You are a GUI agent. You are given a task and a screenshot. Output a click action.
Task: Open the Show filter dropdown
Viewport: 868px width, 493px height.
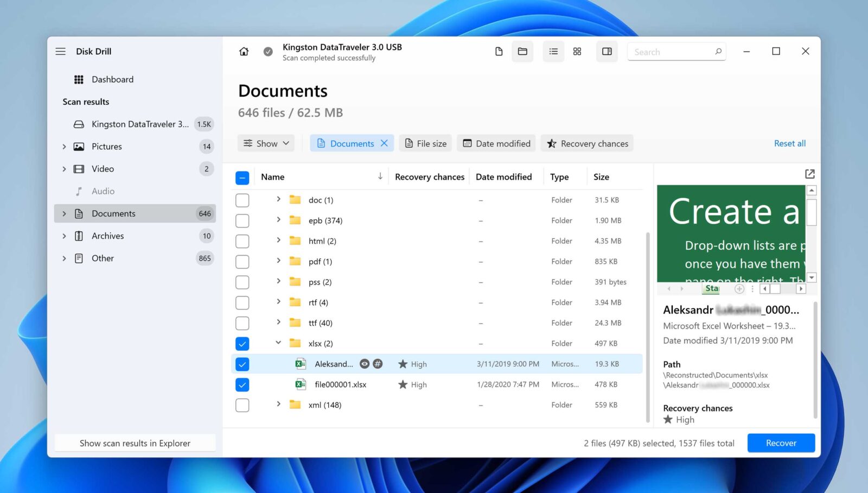pyautogui.click(x=266, y=143)
